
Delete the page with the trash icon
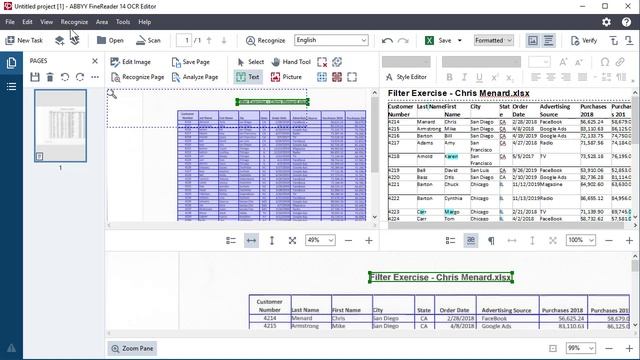50,77
